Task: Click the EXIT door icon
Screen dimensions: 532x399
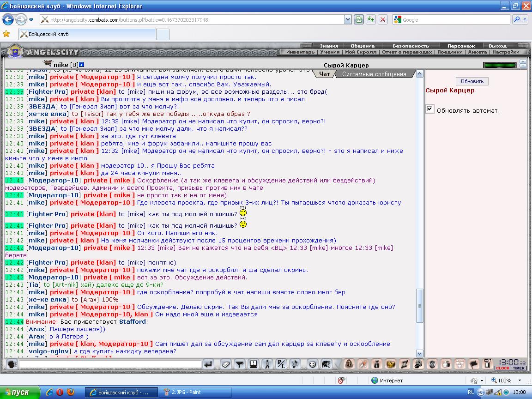Action: (488, 364)
